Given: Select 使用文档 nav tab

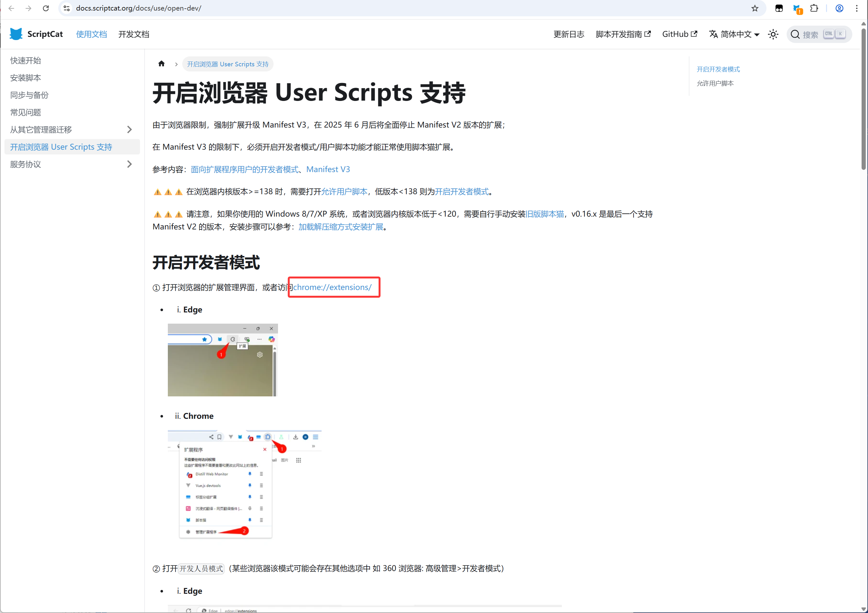Looking at the screenshot, I should click(x=91, y=34).
